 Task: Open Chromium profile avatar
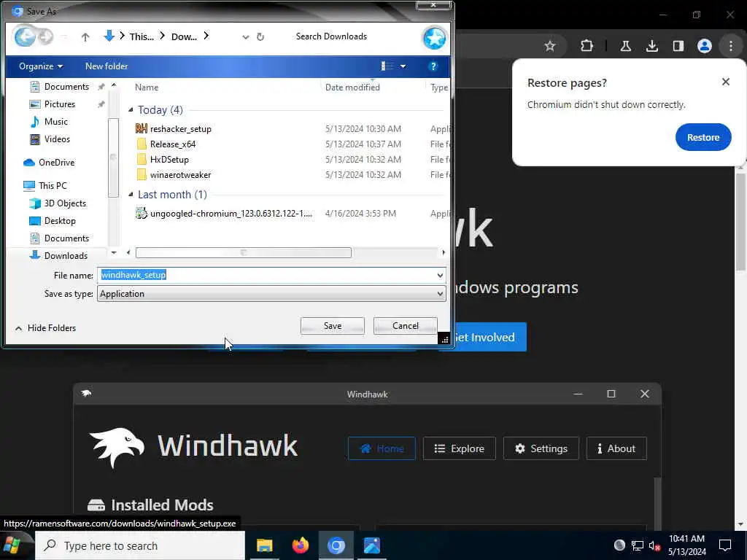point(704,46)
